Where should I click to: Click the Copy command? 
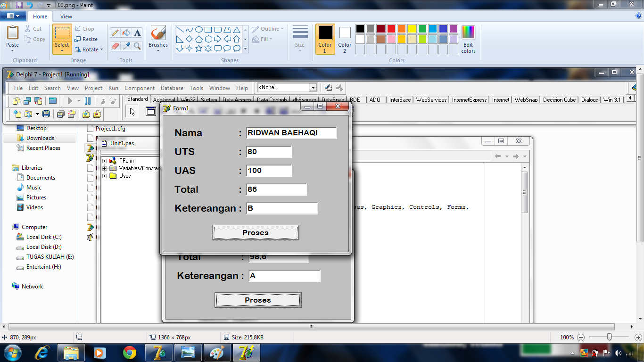[x=35, y=39]
